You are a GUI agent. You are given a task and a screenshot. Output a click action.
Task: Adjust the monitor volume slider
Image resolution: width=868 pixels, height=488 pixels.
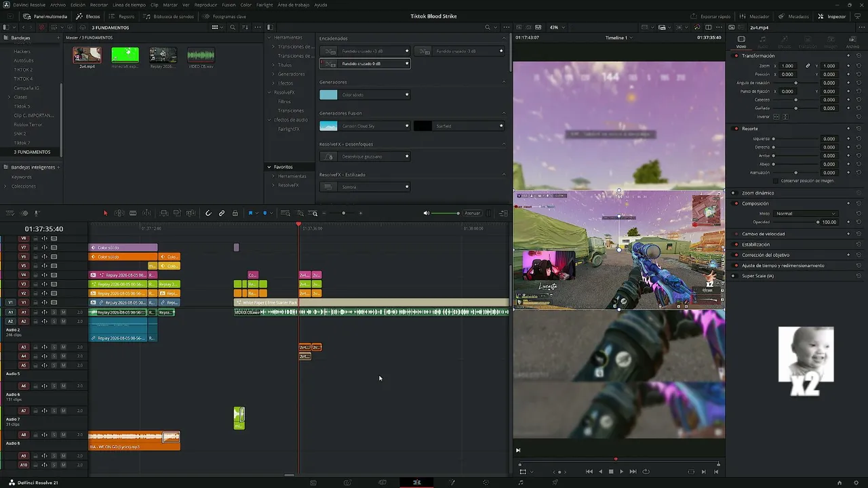(445, 213)
